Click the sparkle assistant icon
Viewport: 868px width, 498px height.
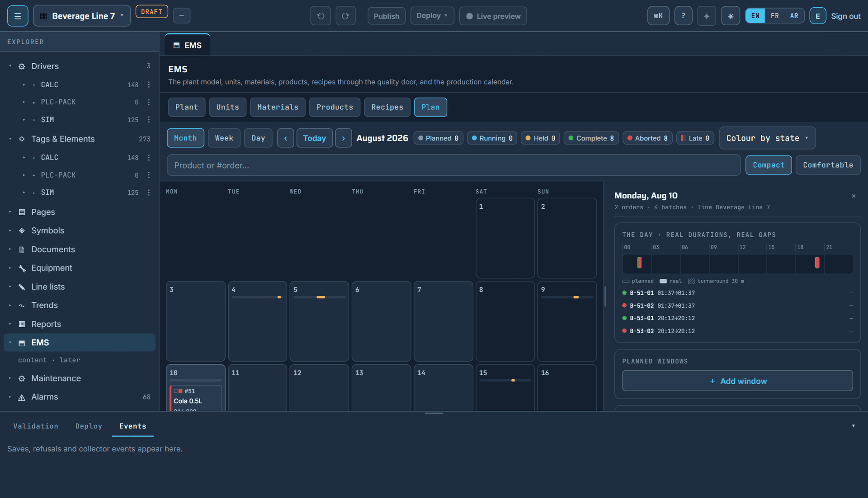coord(707,16)
